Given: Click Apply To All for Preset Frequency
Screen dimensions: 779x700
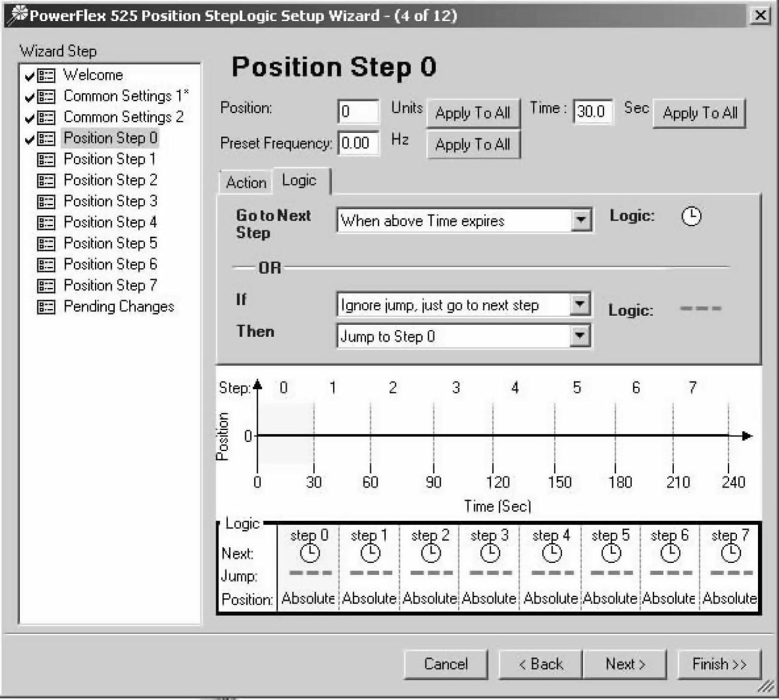Looking at the screenshot, I should pyautogui.click(x=473, y=144).
